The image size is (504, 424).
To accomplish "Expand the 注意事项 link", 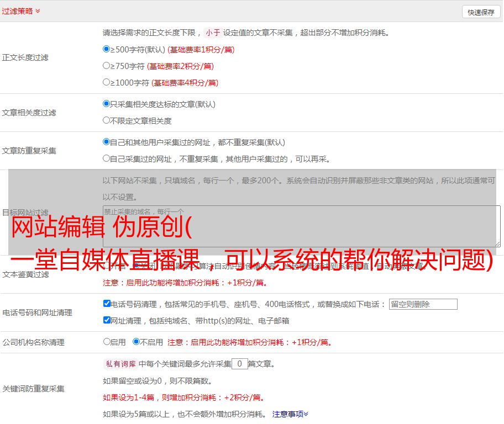I will pos(290,414).
